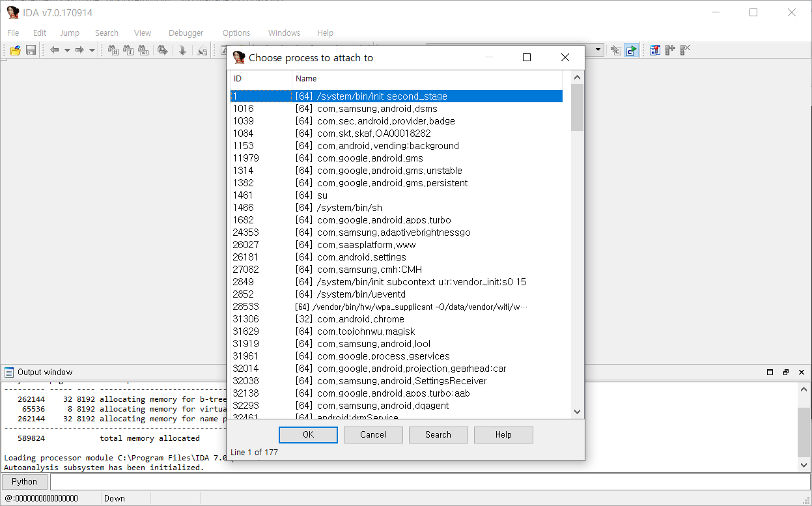Maximize the Output window panel
This screenshot has width=812, height=506.
pyautogui.click(x=770, y=372)
